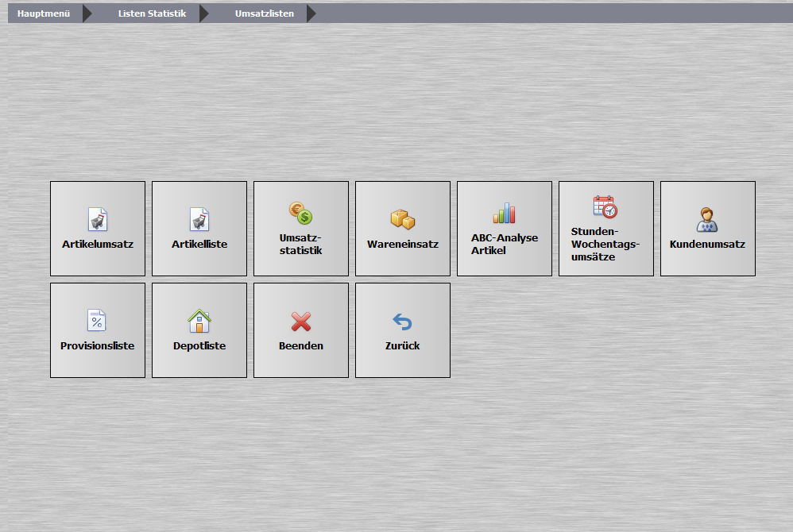Select the Umsatzlisten breadcrumb item
The height and width of the screenshot is (532, 793).
(x=265, y=13)
